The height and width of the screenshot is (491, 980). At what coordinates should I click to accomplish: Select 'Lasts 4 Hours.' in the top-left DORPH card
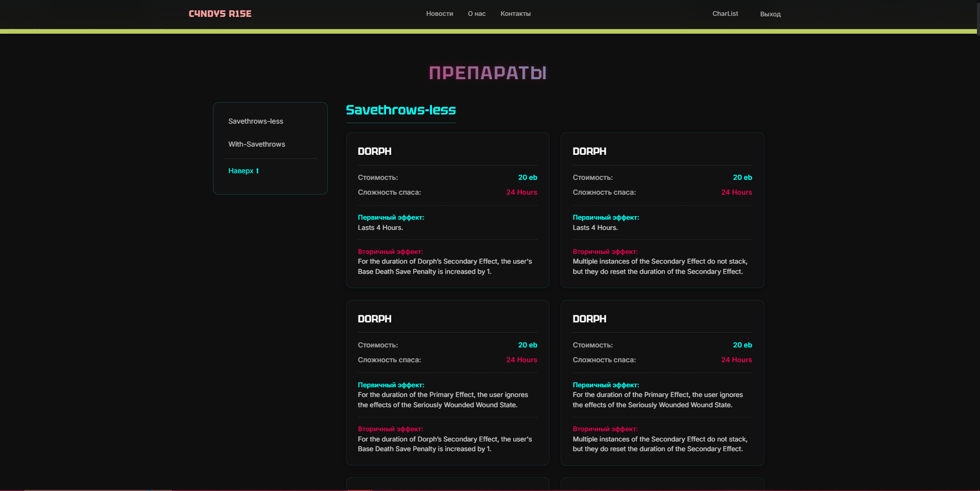[380, 228]
